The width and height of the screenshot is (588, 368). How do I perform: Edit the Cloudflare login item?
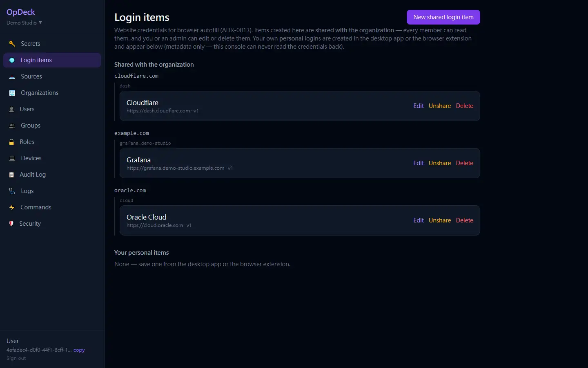419,106
